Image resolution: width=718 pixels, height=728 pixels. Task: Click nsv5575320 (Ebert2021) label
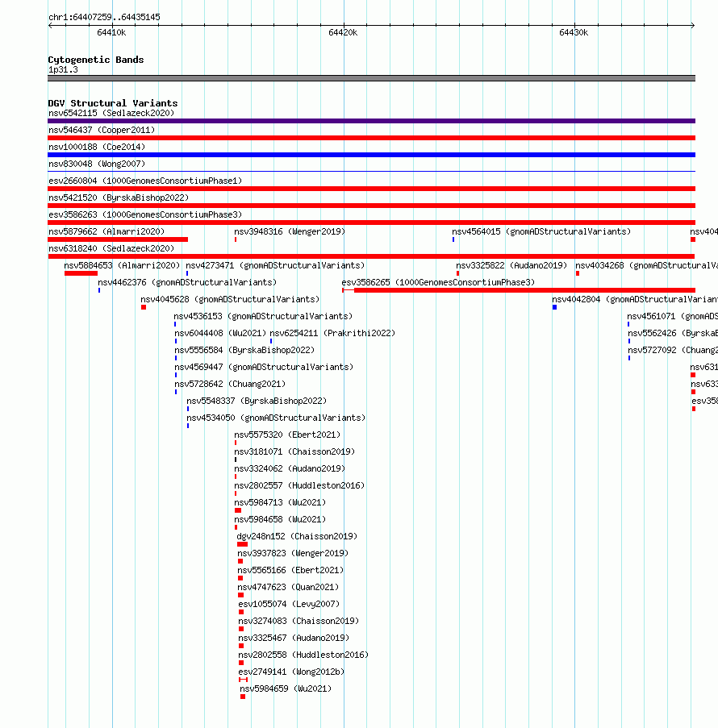click(287, 435)
